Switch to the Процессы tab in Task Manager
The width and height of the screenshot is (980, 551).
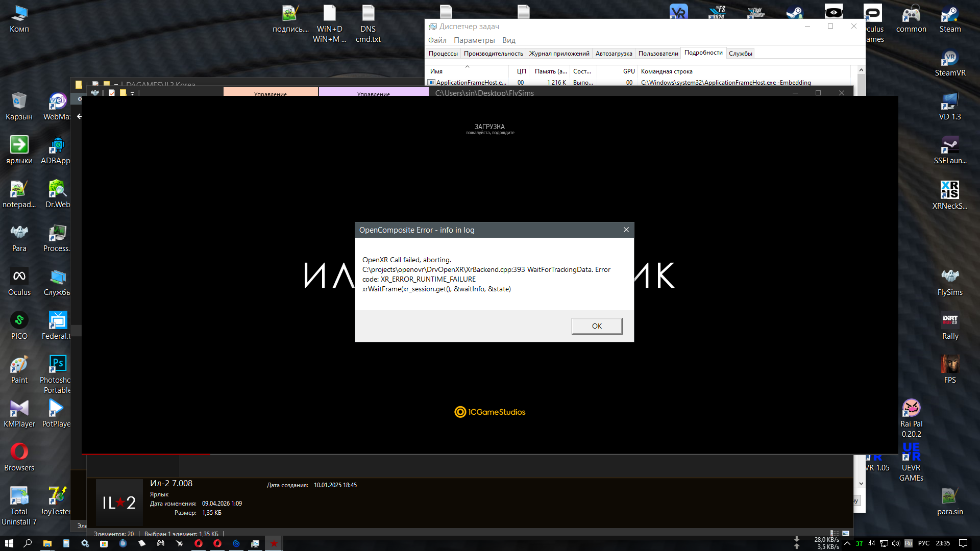(x=443, y=54)
